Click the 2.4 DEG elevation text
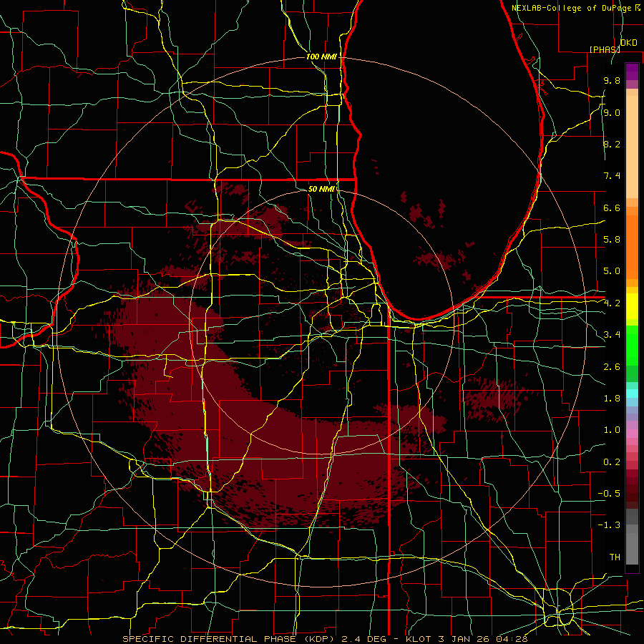 pos(366,639)
